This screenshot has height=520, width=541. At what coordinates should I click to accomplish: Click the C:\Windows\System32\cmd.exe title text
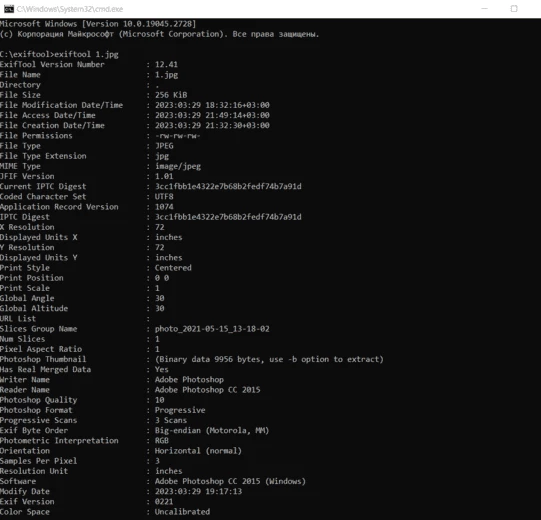pos(70,9)
